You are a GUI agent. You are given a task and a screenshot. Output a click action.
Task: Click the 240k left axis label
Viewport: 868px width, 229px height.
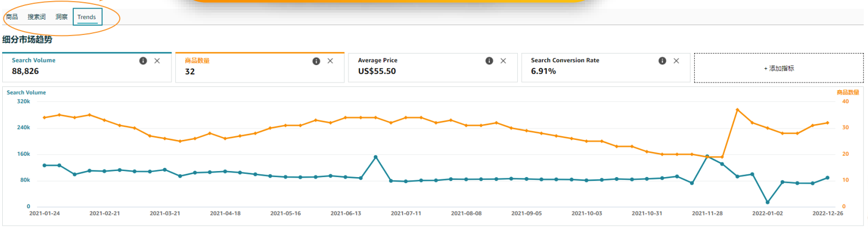[23, 127]
